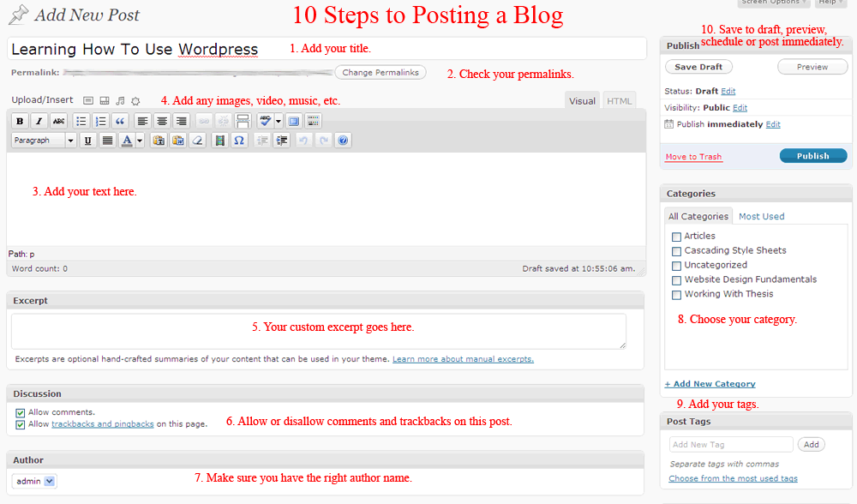This screenshot has width=857, height=504.
Task: Check the Uncategorized category checkbox
Action: [x=677, y=266]
